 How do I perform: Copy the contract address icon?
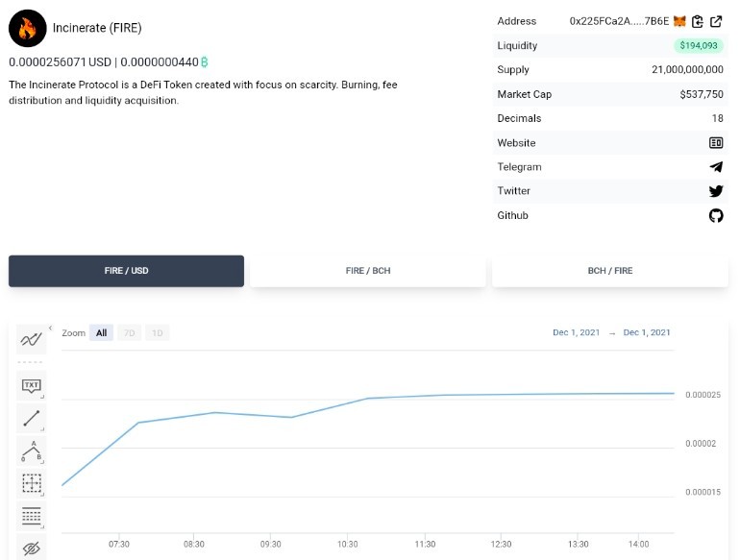coord(698,21)
